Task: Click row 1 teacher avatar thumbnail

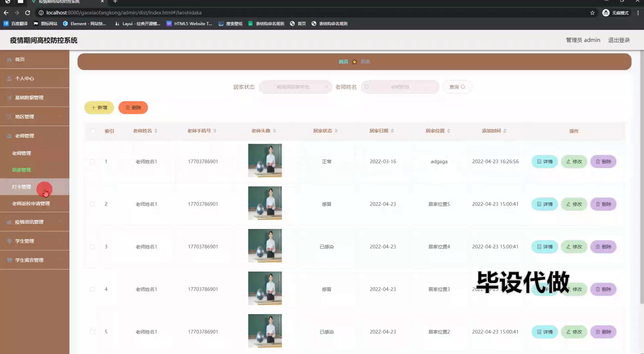Action: pos(265,161)
